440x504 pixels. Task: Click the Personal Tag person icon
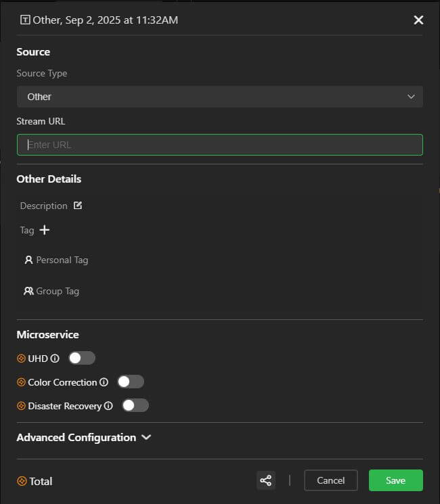(28, 260)
